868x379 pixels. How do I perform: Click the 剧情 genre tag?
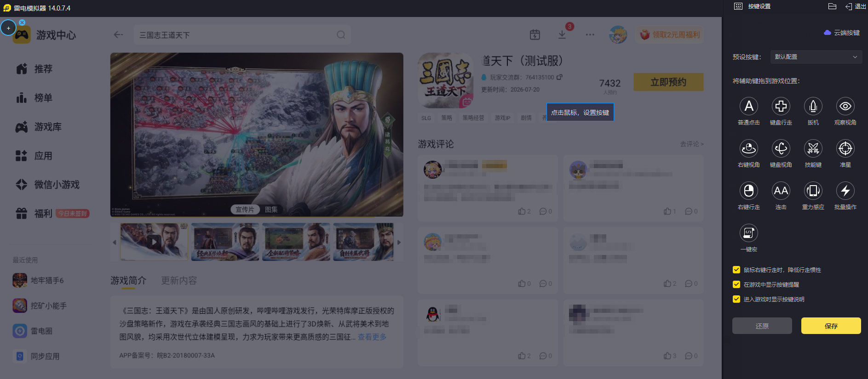[x=526, y=118]
